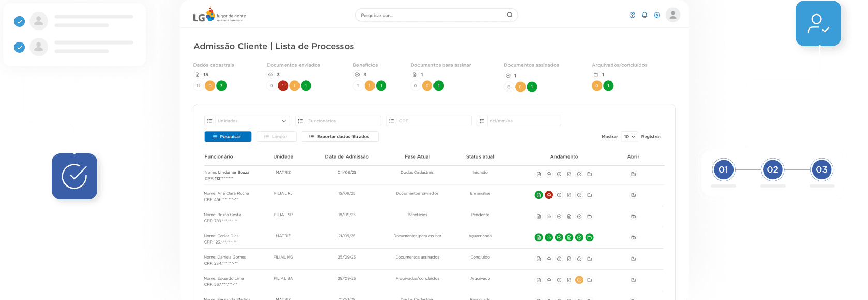
Task: Open Lindomar Souza's process folder icon
Action: 633,174
